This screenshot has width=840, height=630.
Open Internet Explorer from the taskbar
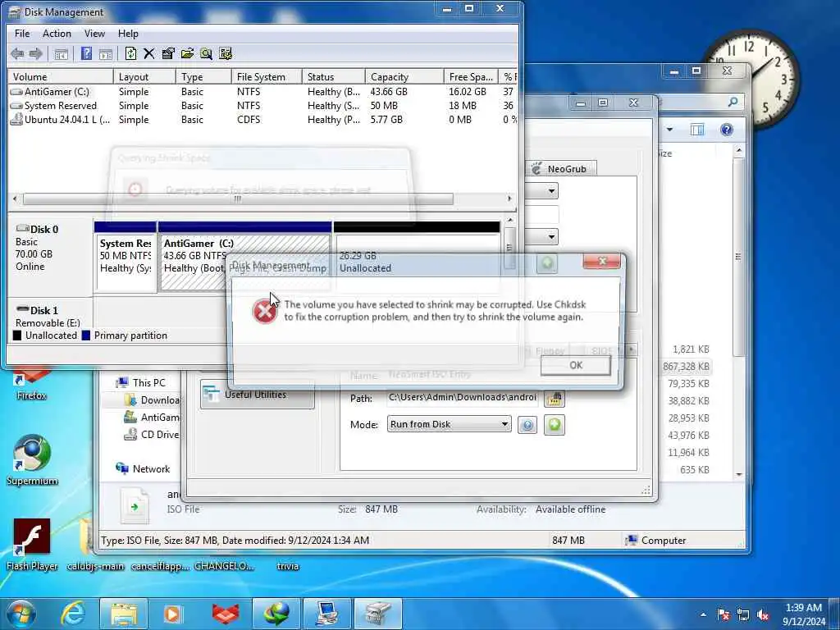[x=72, y=614]
